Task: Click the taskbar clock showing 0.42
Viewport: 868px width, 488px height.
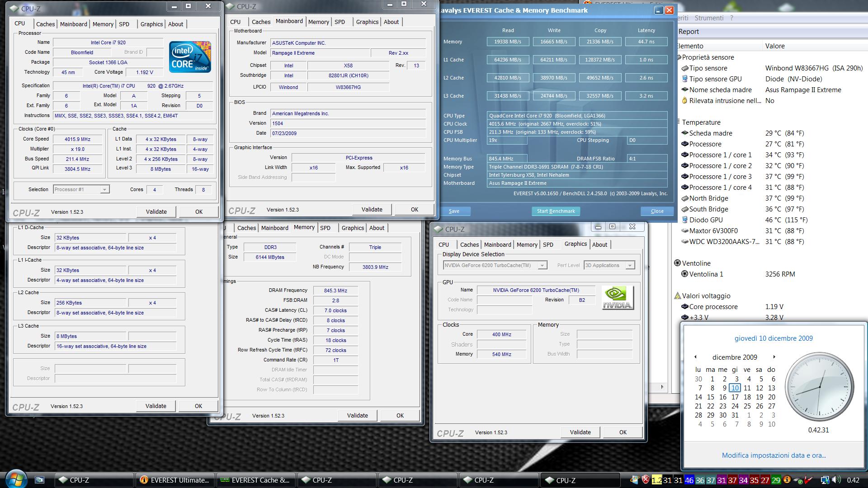Action: [x=853, y=480]
